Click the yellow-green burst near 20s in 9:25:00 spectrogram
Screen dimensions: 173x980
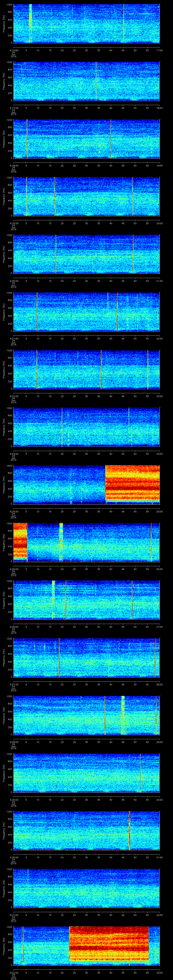click(61, 542)
